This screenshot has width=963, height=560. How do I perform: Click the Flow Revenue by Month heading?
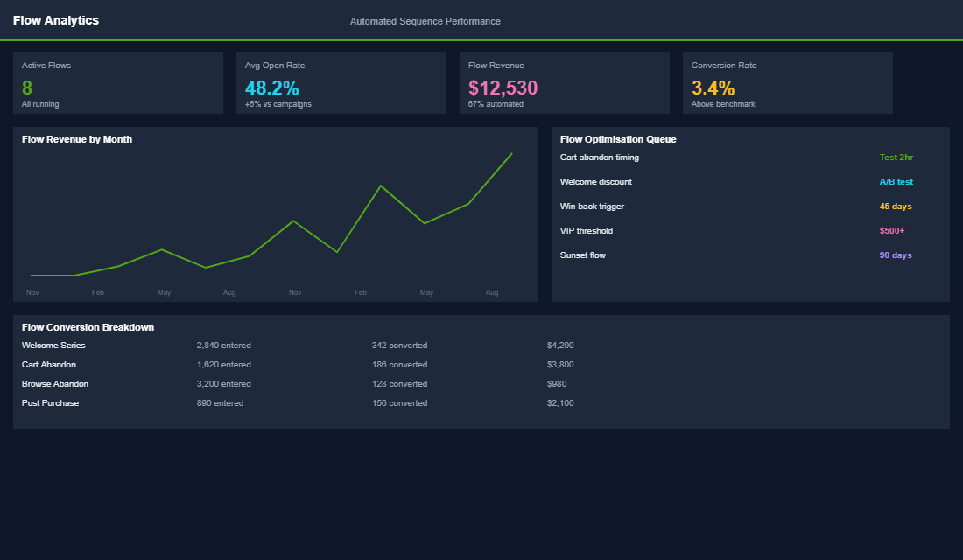pyautogui.click(x=77, y=139)
